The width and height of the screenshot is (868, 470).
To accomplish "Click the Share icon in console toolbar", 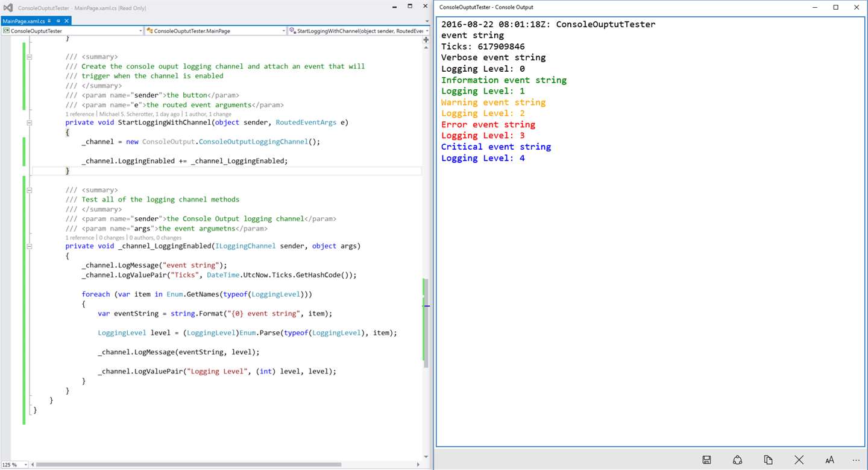I will click(737, 460).
